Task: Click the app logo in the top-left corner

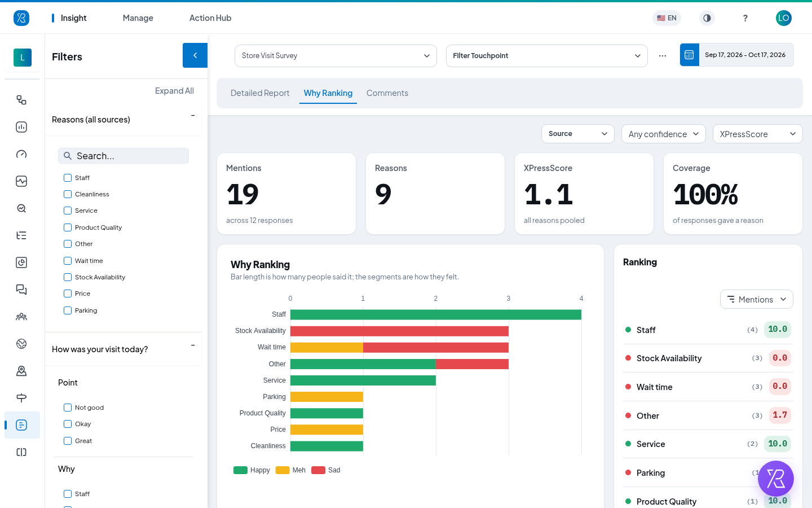Action: 21,18
